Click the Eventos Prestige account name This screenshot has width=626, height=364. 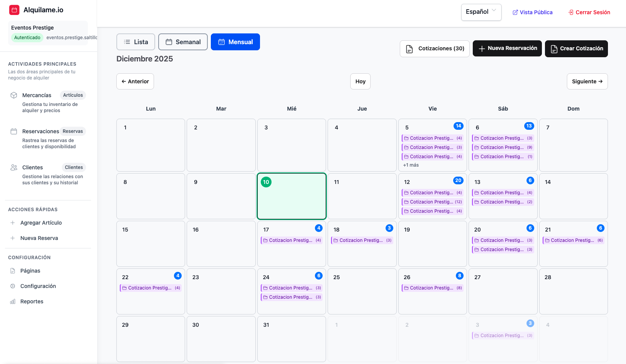tap(33, 28)
